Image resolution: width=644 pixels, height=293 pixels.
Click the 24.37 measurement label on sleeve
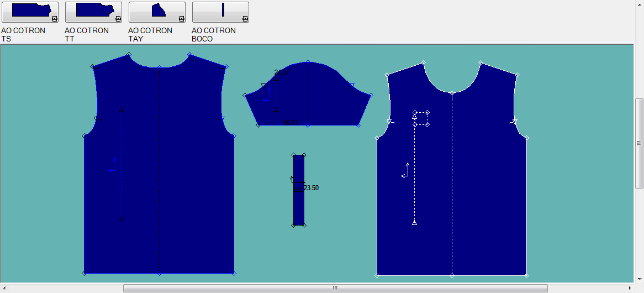click(x=282, y=72)
